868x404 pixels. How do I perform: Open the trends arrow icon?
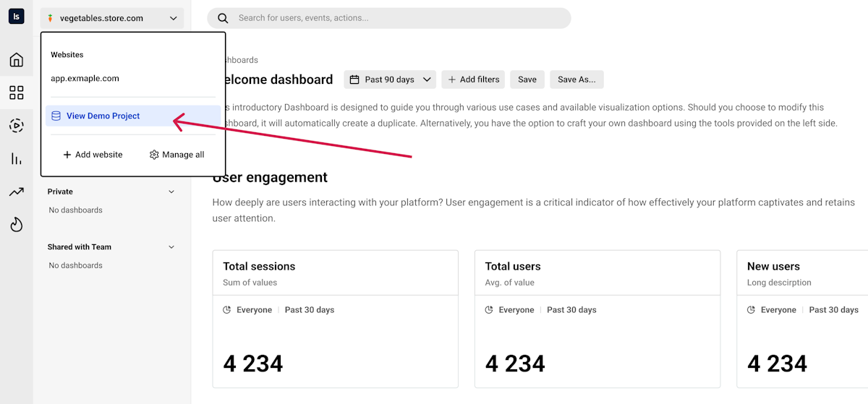(x=16, y=192)
